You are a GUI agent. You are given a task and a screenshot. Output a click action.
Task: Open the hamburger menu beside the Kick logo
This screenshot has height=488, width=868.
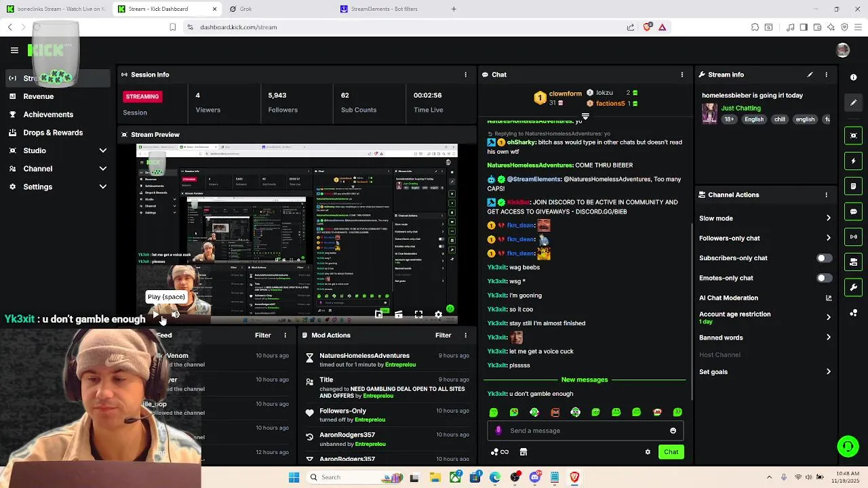point(14,50)
